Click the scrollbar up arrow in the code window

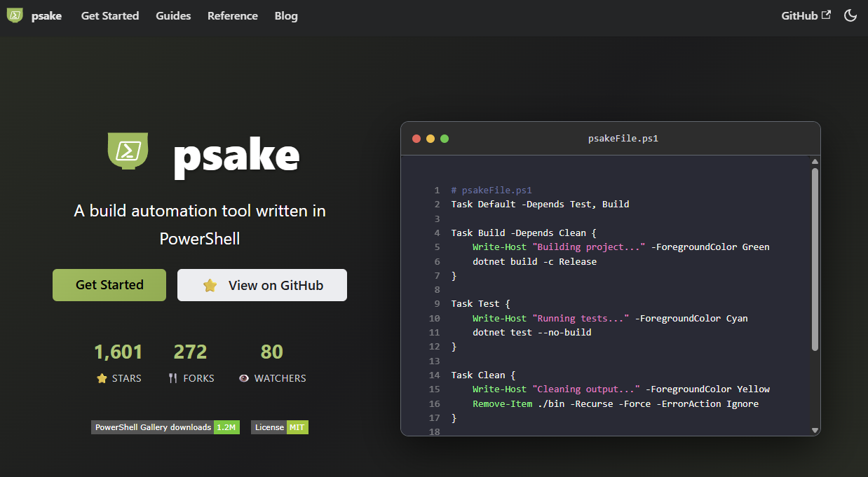click(815, 161)
